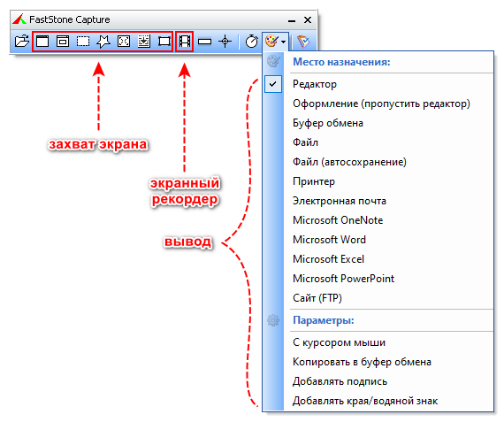Select Capture Window/Object icon
Image resolution: width=504 pixels, height=422 pixels.
coord(63,42)
